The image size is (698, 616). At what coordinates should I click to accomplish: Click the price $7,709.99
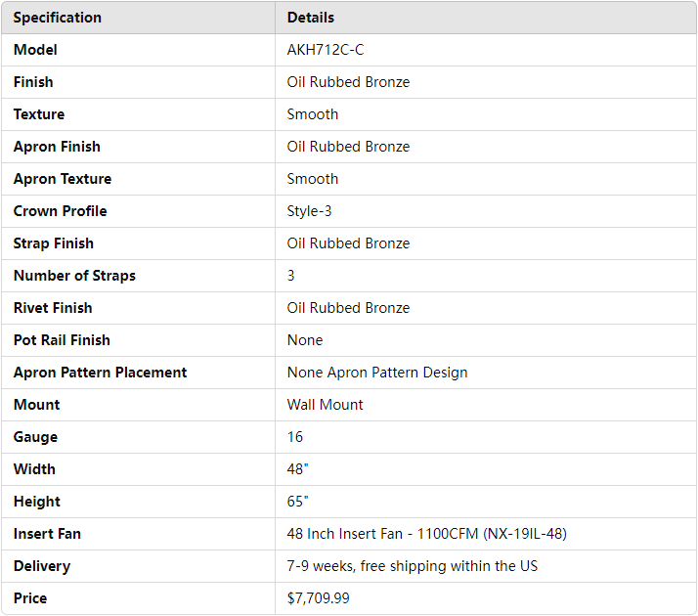pos(318,598)
